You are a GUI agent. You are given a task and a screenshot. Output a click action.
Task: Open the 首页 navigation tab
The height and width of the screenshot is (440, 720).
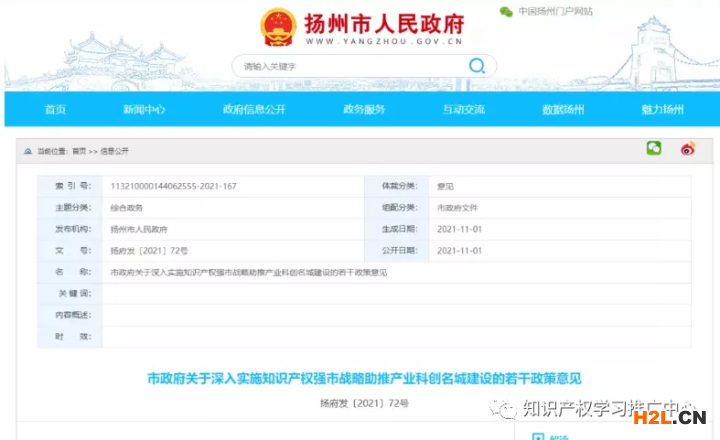click(55, 109)
